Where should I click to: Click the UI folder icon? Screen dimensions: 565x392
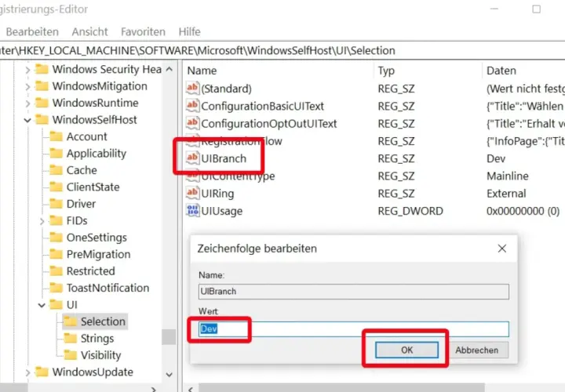click(x=56, y=304)
